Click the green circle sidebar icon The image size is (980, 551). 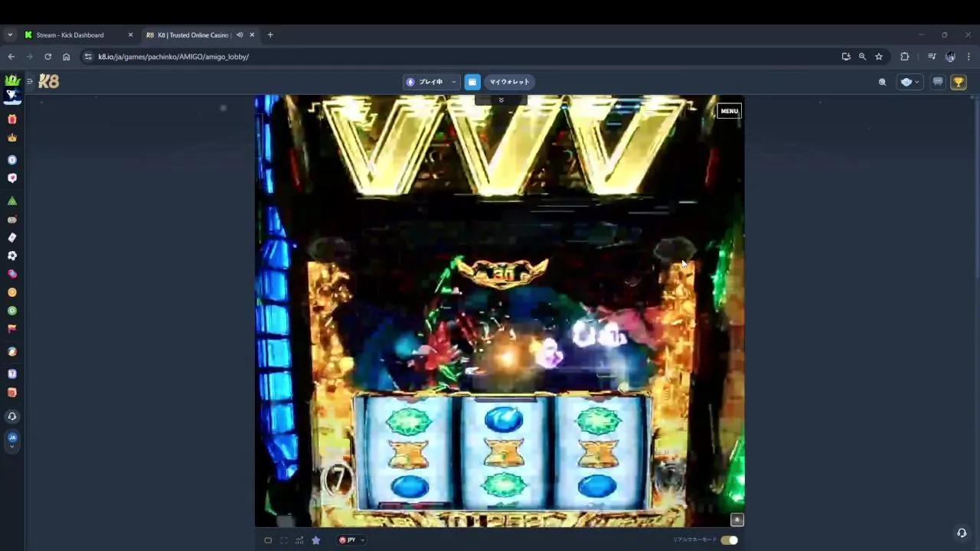point(11,311)
